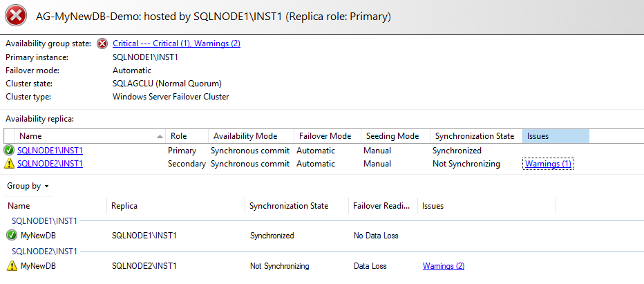Click the Synchronization State replica column header
The image size is (644, 284).
pos(473,136)
